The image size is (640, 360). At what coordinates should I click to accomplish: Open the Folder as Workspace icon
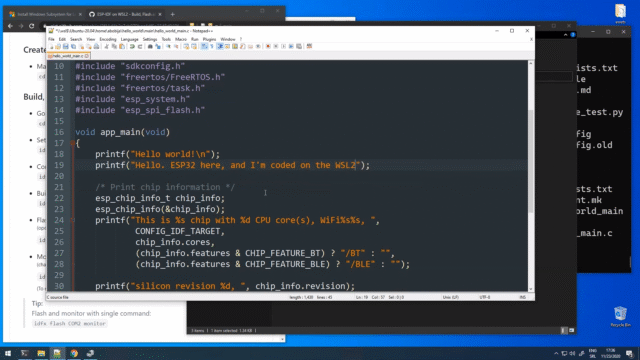[x=250, y=47]
